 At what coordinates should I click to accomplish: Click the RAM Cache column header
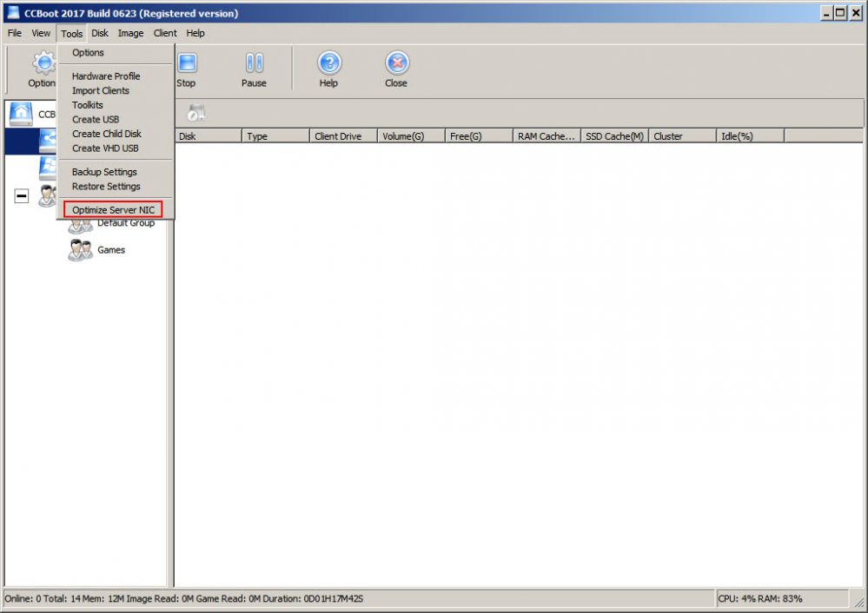pyautogui.click(x=547, y=136)
